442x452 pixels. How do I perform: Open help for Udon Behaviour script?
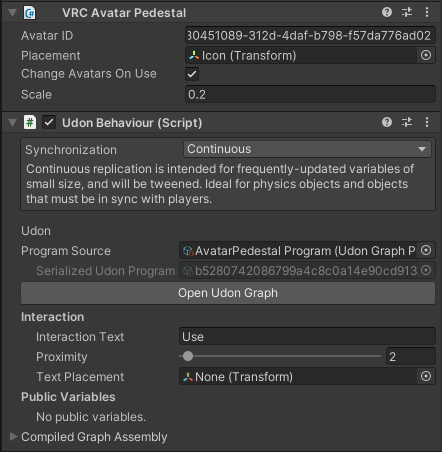click(x=387, y=122)
